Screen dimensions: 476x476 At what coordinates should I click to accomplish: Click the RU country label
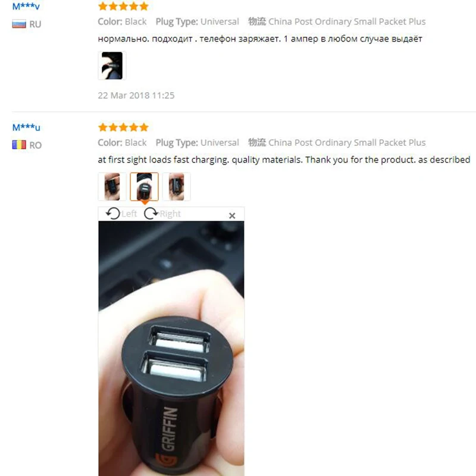35,24
